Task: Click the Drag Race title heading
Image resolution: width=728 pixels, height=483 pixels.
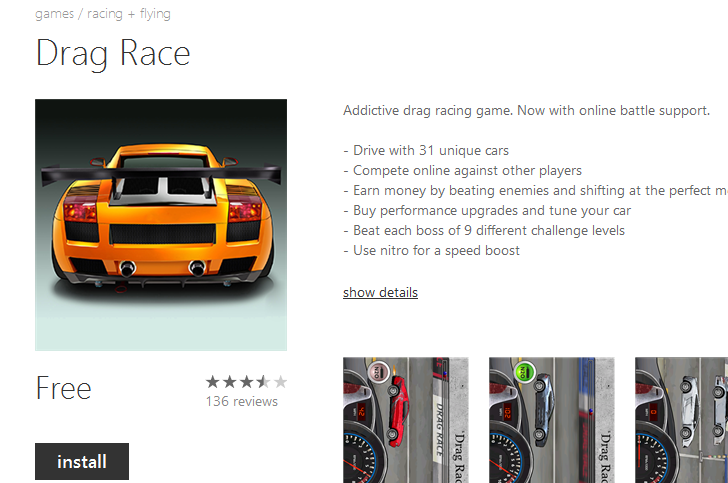Action: pyautogui.click(x=113, y=55)
